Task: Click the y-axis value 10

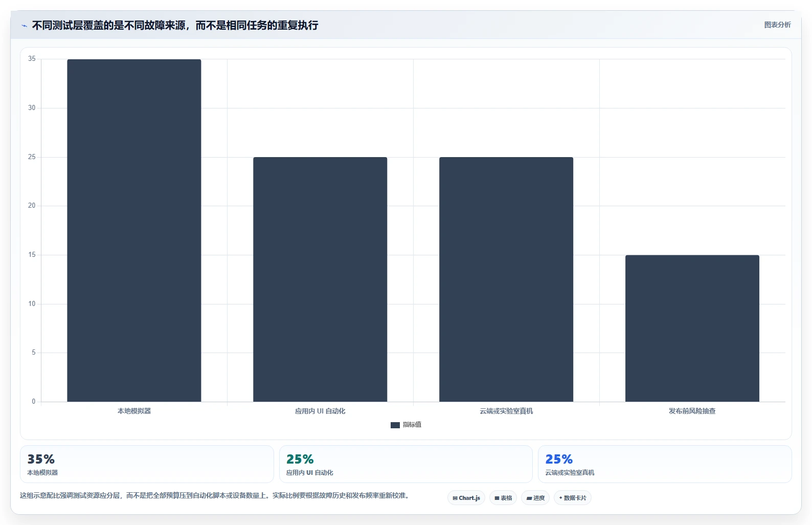Action: click(32, 304)
